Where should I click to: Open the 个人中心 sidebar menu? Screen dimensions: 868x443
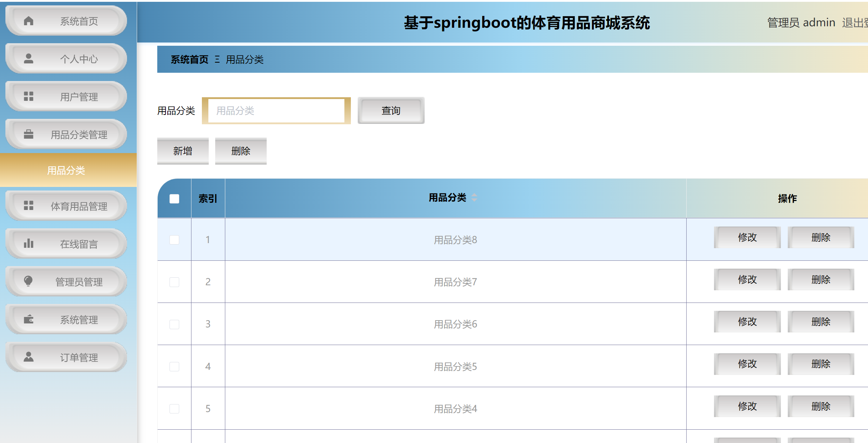(66, 59)
